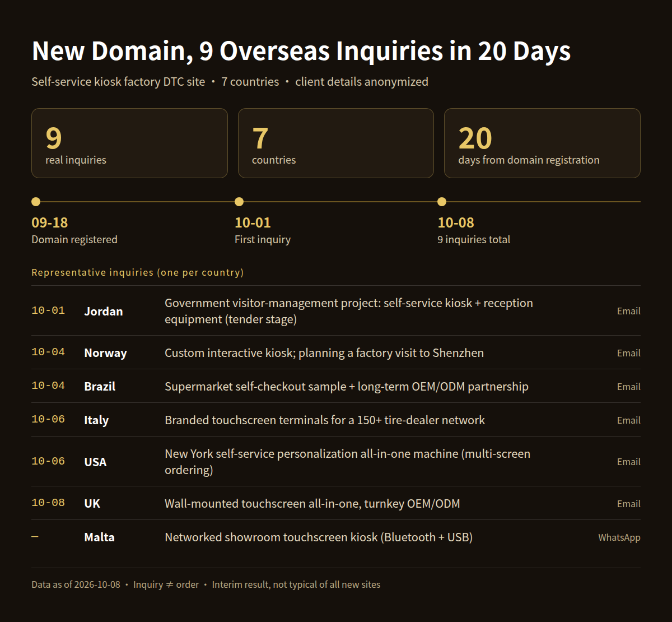Click the '10-01' date in Jordan row
The image size is (672, 622).
[x=48, y=310]
